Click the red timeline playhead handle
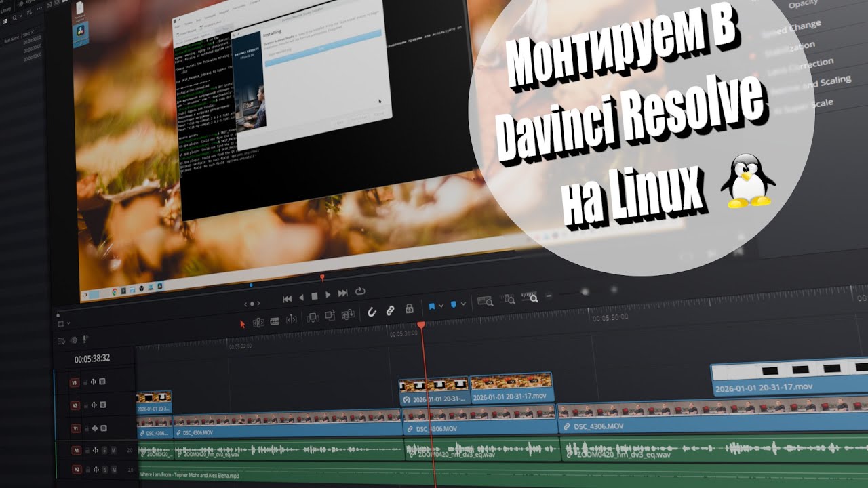The height and width of the screenshot is (488, 868). (x=420, y=326)
